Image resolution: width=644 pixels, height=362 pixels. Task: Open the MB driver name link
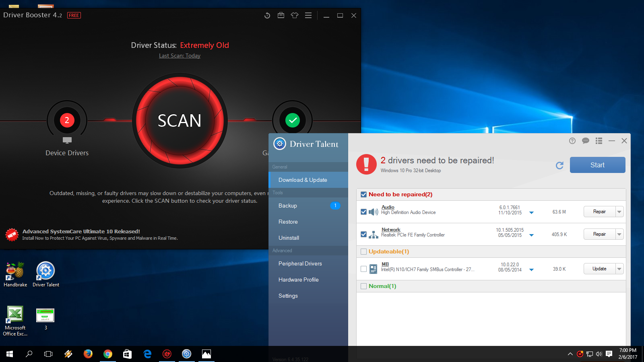click(x=385, y=264)
